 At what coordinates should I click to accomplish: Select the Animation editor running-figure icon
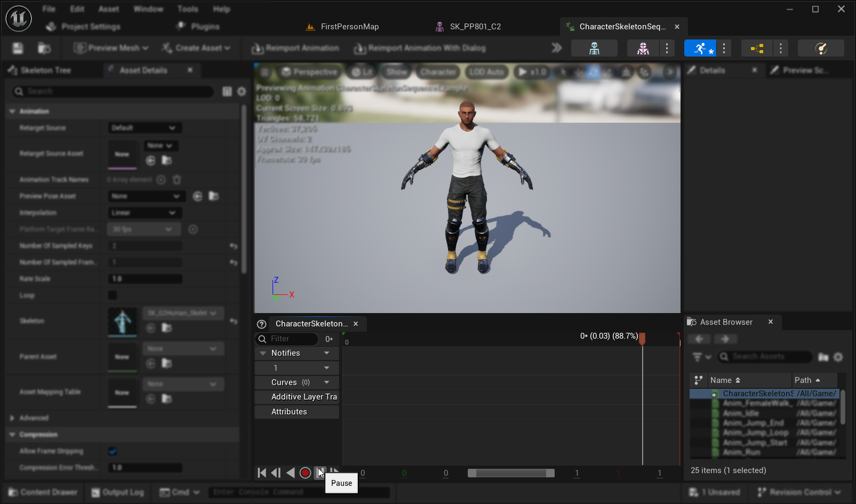(x=699, y=47)
